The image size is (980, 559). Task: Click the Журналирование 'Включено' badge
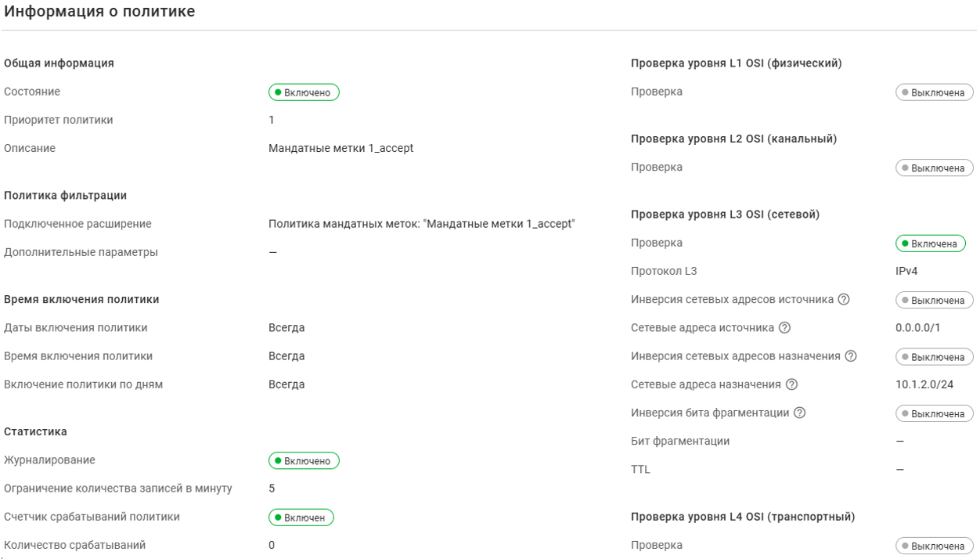304,461
